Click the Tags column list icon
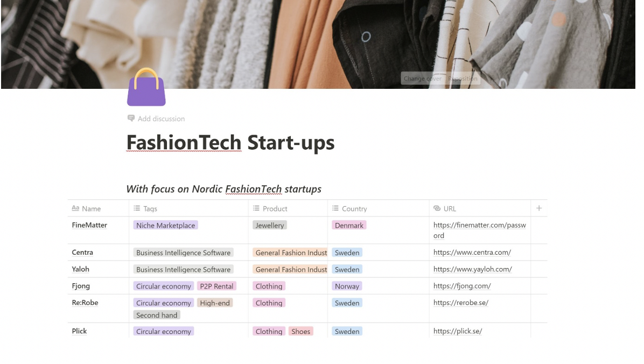The height and width of the screenshot is (364, 644). point(137,208)
